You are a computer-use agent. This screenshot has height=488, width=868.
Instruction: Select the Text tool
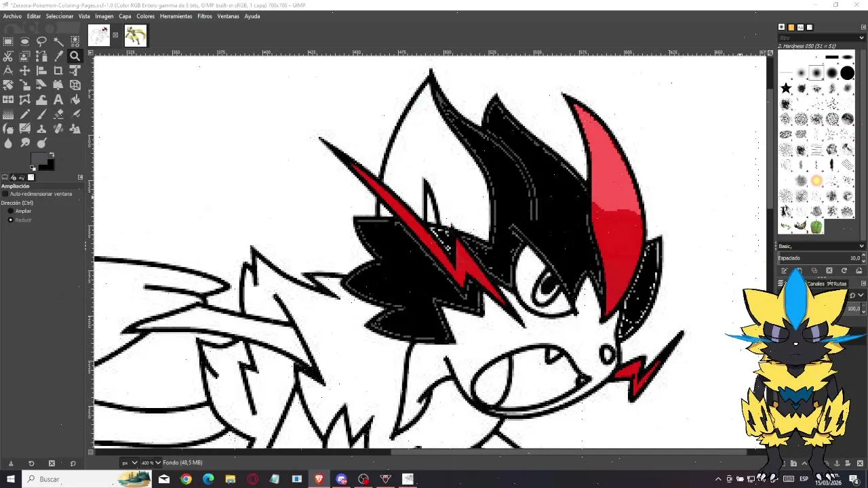coord(58,100)
